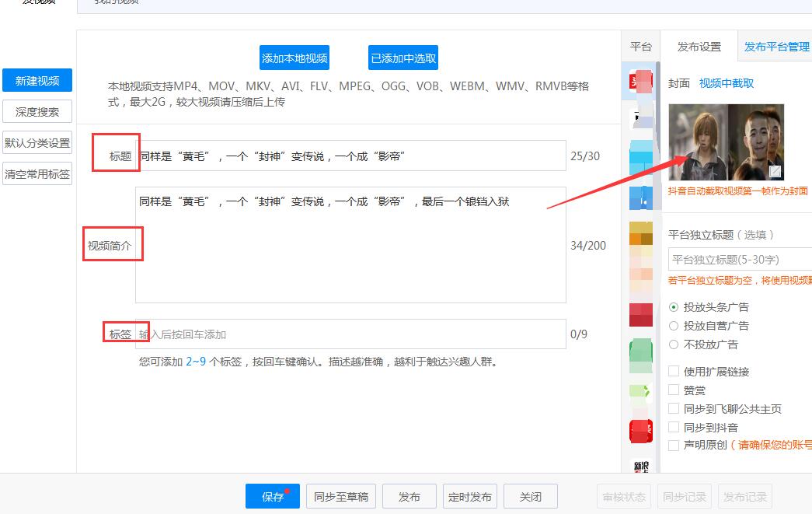Select the first red platform icon at list top
Viewport: 812px width, 514px height.
(641, 82)
